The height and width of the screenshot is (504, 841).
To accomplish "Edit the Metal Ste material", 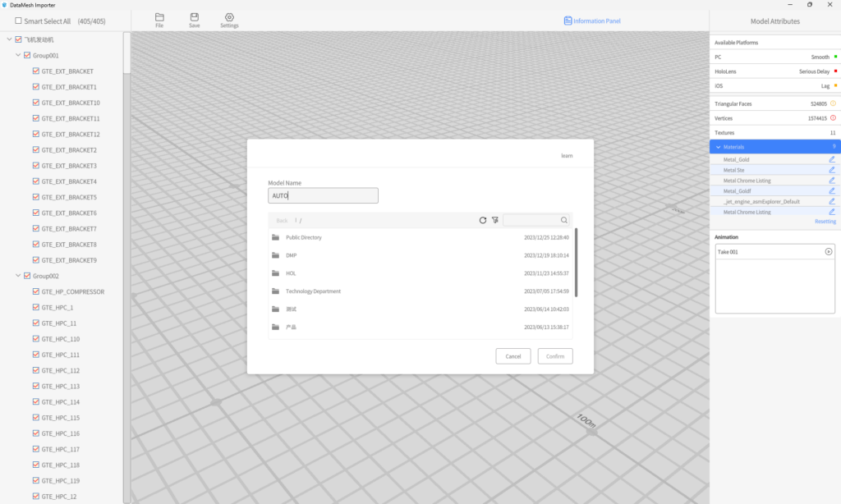I will click(832, 170).
